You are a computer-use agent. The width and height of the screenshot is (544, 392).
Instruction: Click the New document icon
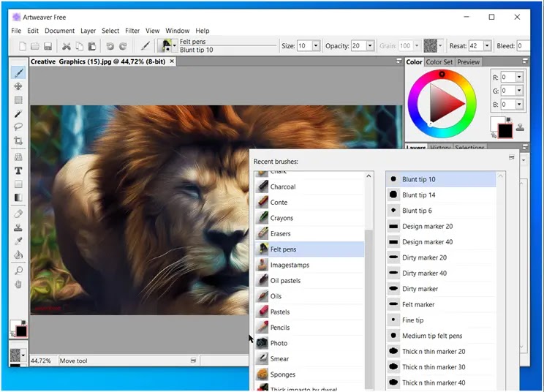pos(23,46)
